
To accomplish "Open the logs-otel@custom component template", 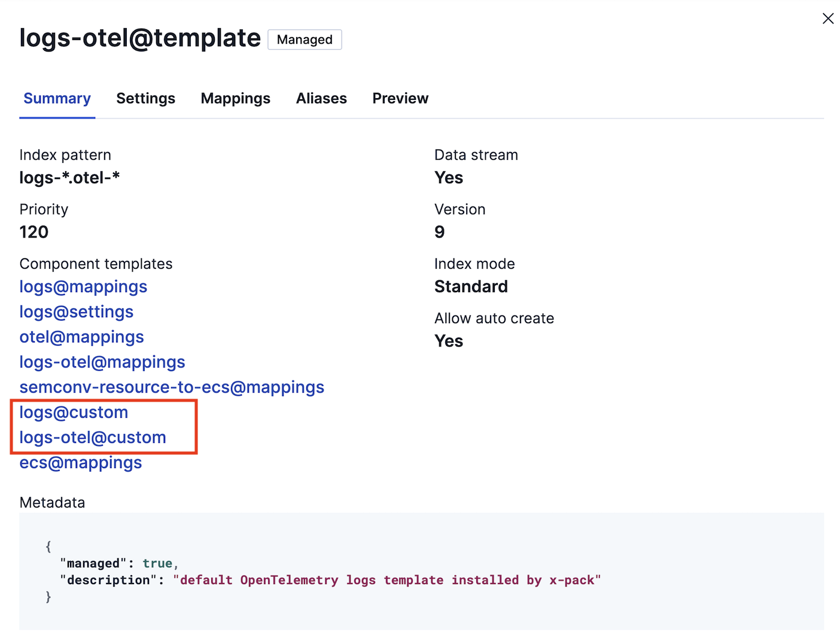I will coord(93,437).
